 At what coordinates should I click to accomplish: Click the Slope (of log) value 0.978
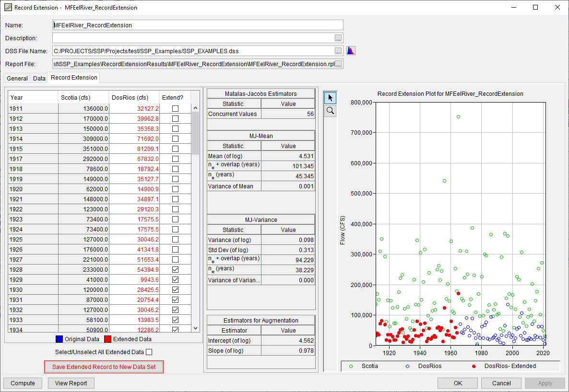(288, 351)
